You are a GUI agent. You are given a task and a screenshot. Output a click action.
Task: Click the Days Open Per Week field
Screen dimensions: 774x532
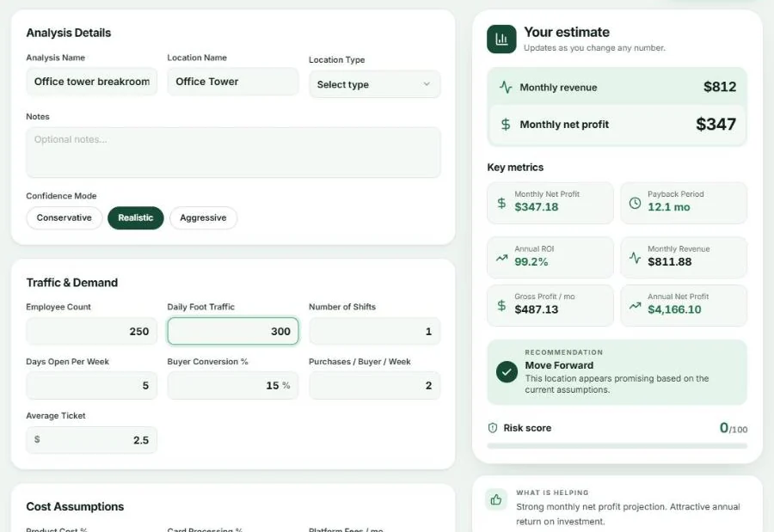pyautogui.click(x=92, y=385)
